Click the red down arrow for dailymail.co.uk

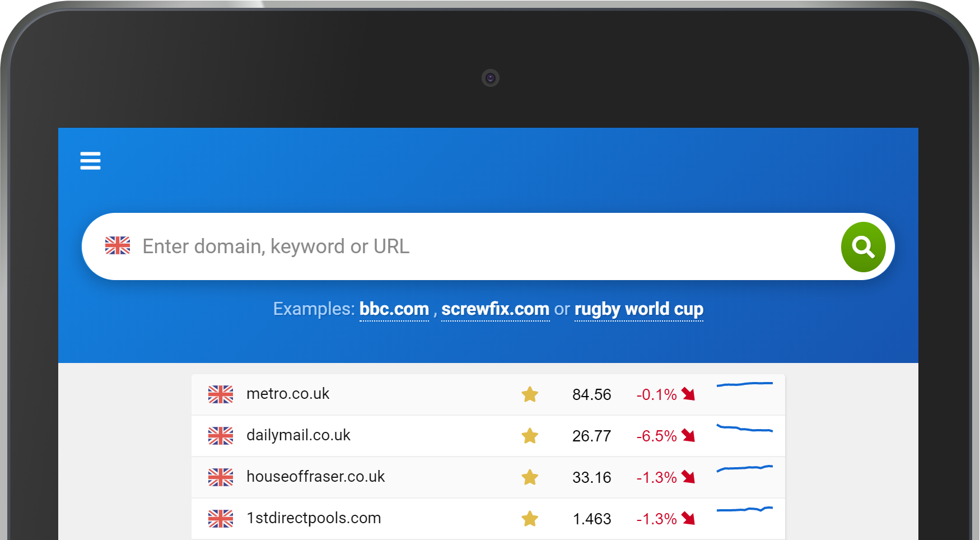pyautogui.click(x=688, y=436)
